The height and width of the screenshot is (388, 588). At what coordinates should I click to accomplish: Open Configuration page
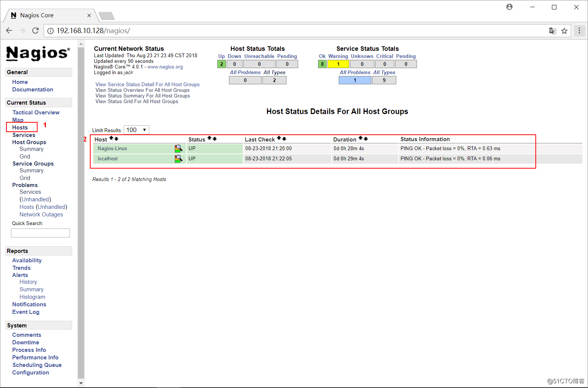pyautogui.click(x=30, y=373)
